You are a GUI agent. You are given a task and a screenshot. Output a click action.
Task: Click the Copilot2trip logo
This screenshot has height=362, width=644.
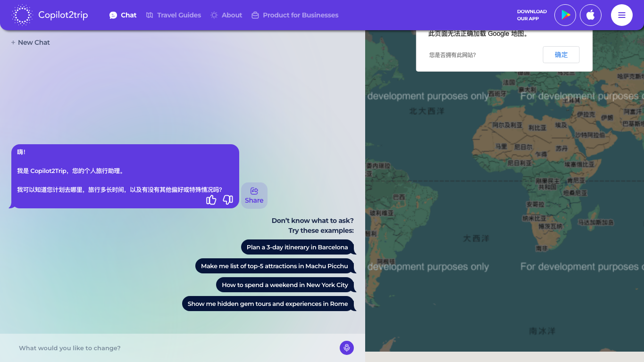50,15
